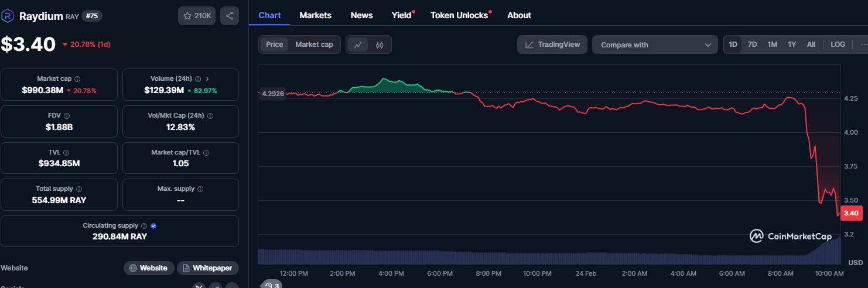
Task: Open the Whitepaper link
Action: [208, 268]
